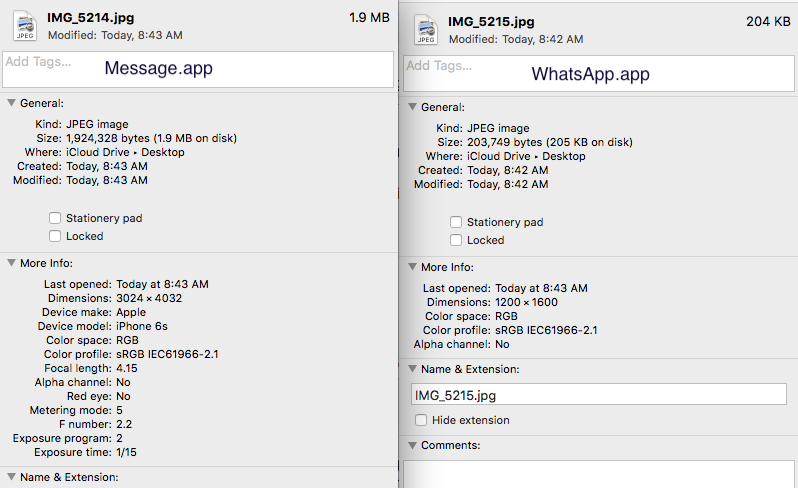Select Focal length value 4.15
The image size is (798, 488).
click(127, 368)
